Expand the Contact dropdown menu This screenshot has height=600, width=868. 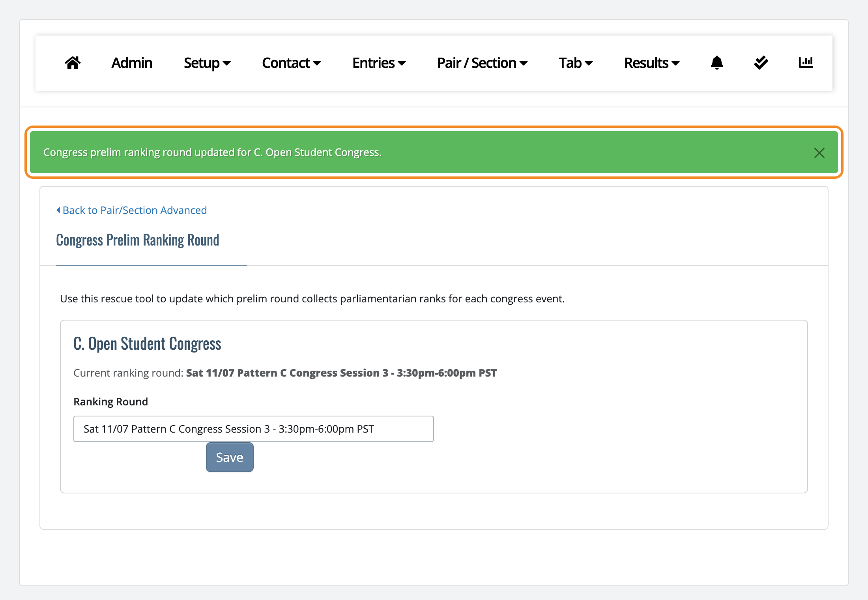pos(291,63)
